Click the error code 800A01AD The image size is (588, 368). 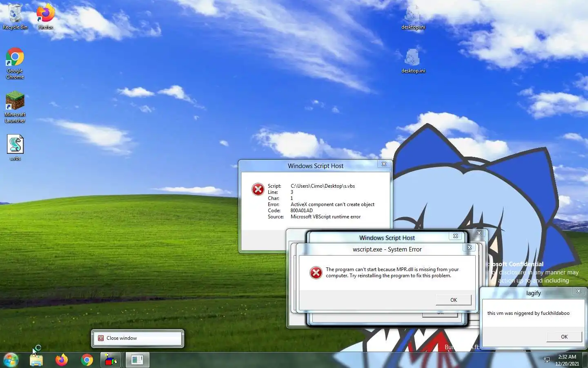301,211
